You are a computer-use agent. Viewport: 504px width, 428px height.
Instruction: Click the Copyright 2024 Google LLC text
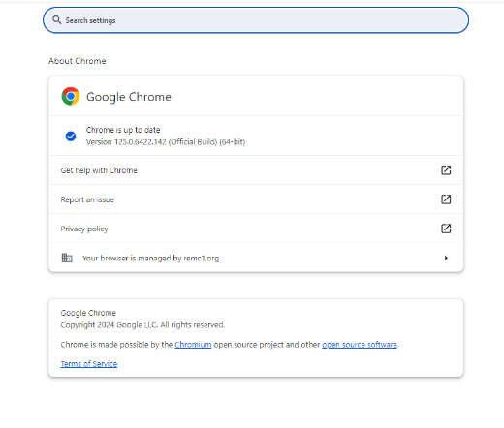click(x=142, y=325)
